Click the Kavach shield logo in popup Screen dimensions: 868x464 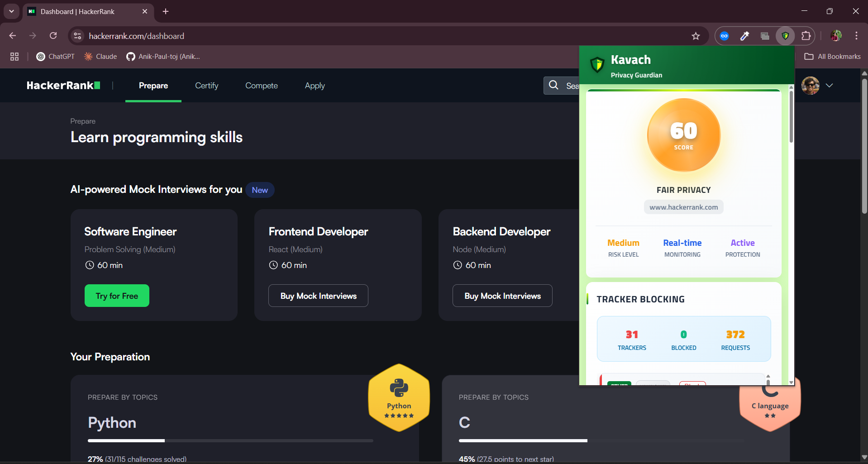click(x=597, y=65)
